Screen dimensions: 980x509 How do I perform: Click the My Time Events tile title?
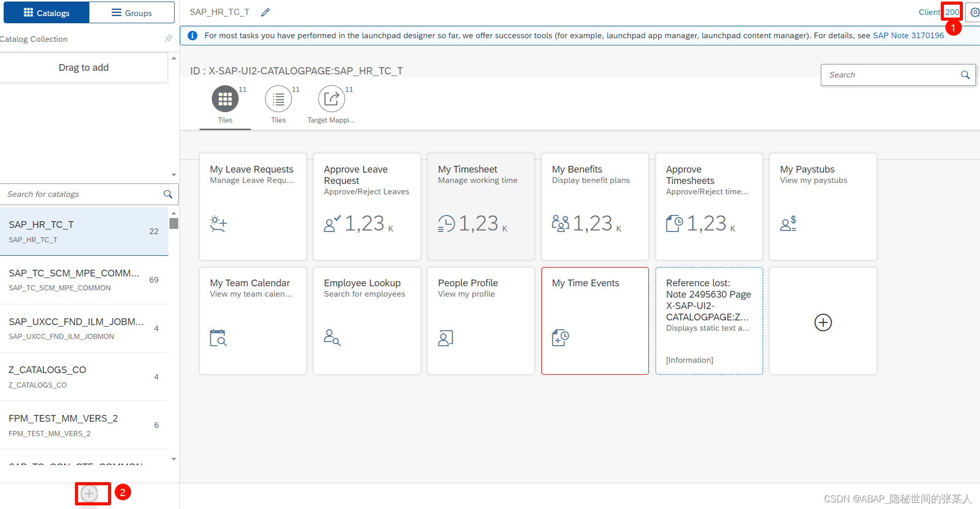coord(585,283)
